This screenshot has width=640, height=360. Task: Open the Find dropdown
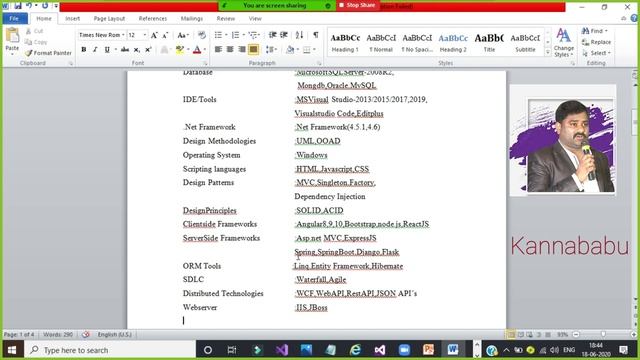(x=606, y=31)
